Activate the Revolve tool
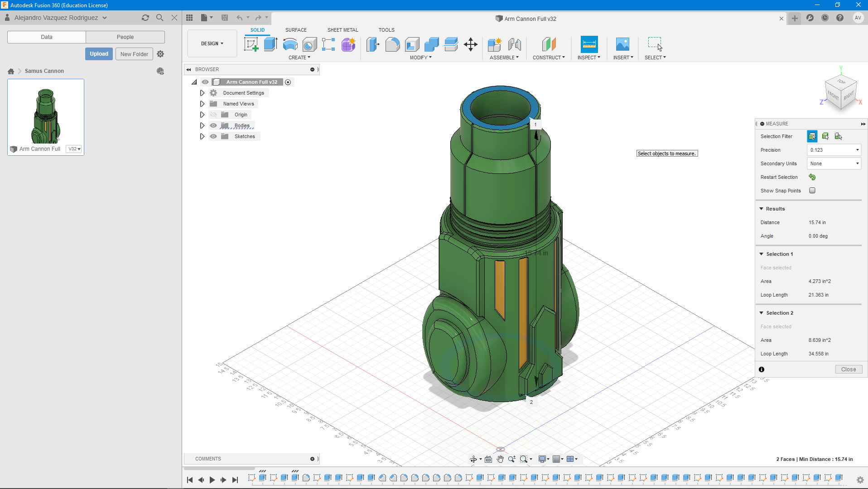The width and height of the screenshot is (868, 489). pyautogui.click(x=289, y=44)
